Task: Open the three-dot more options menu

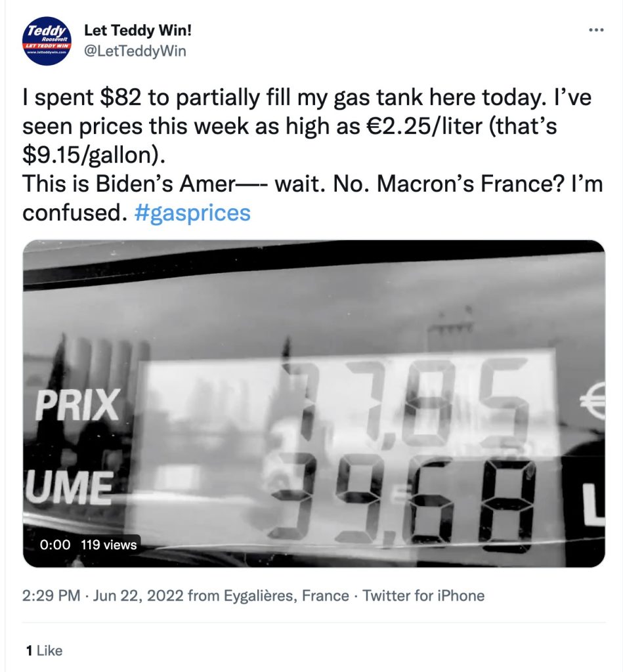Action: [x=596, y=30]
